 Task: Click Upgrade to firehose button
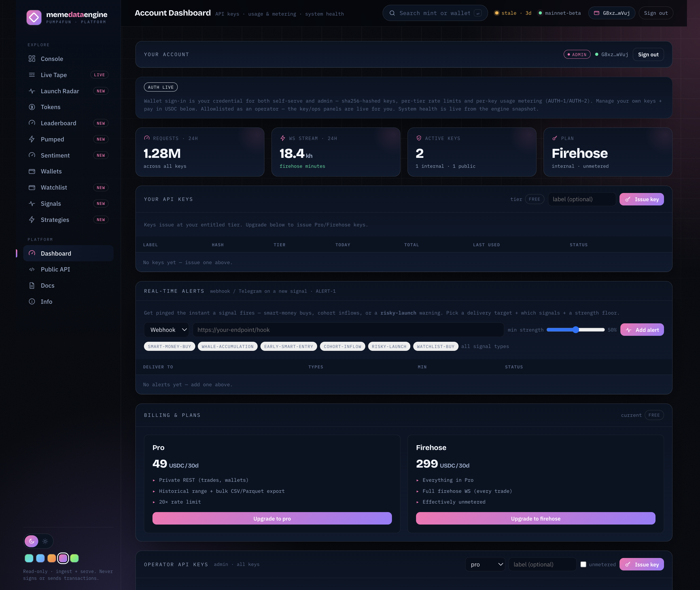(535, 518)
